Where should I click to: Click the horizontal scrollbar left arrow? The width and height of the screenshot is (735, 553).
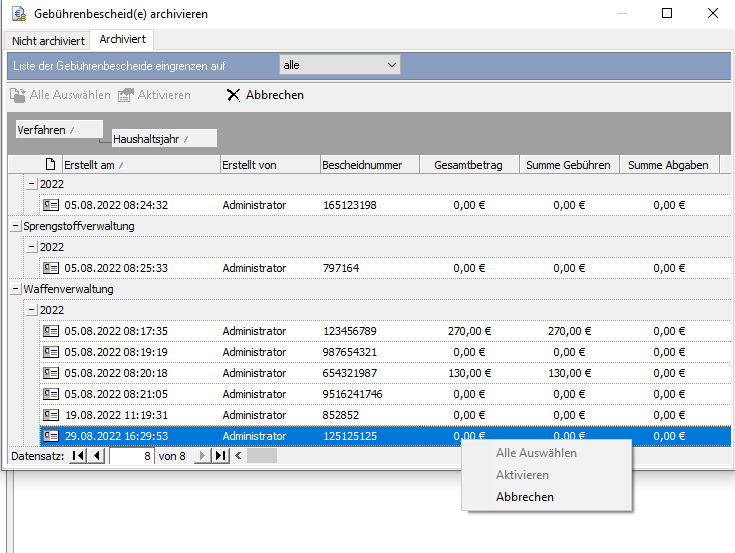tap(238, 456)
